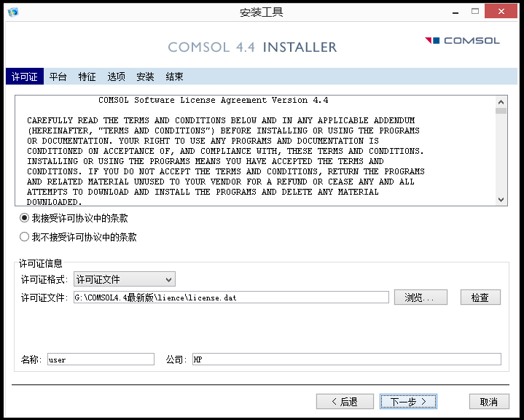
Task: Minimize the 安装工具 window
Action: click(x=455, y=12)
